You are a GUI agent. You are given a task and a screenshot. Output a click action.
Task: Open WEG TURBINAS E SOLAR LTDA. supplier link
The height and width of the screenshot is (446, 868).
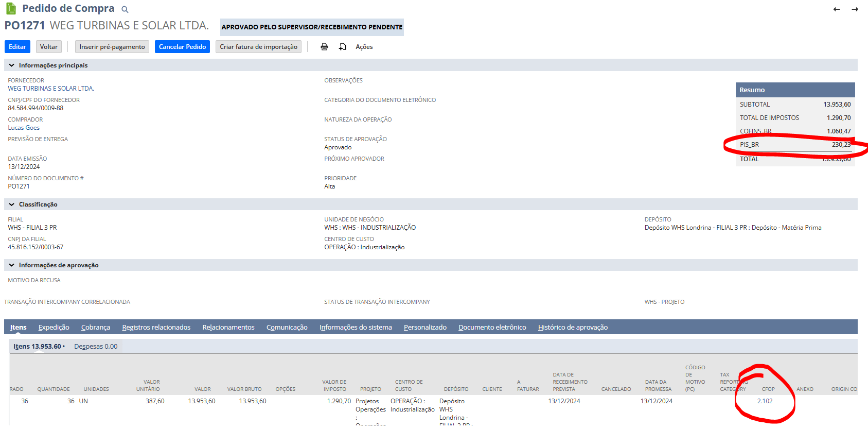(x=51, y=89)
